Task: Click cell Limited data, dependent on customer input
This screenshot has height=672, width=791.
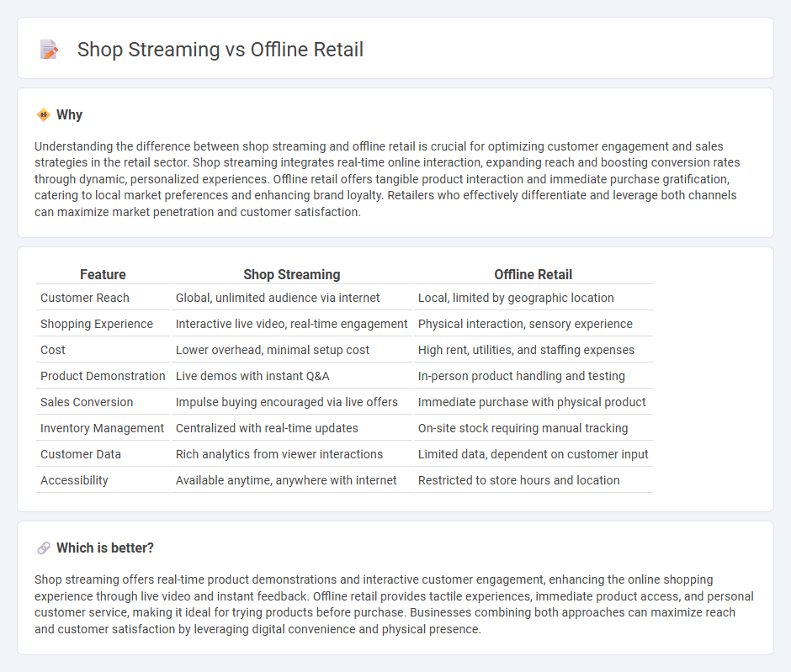Action: coord(534,454)
